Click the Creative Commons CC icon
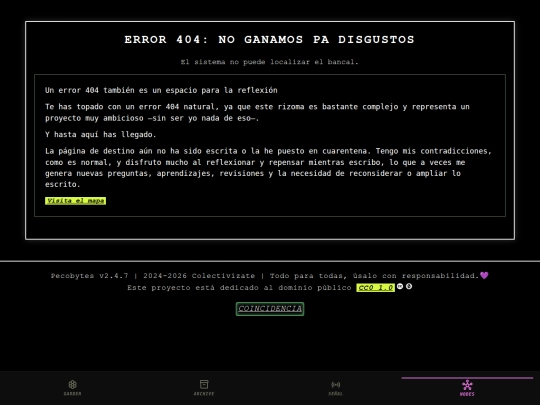The width and height of the screenshot is (540, 405). pyautogui.click(x=400, y=286)
